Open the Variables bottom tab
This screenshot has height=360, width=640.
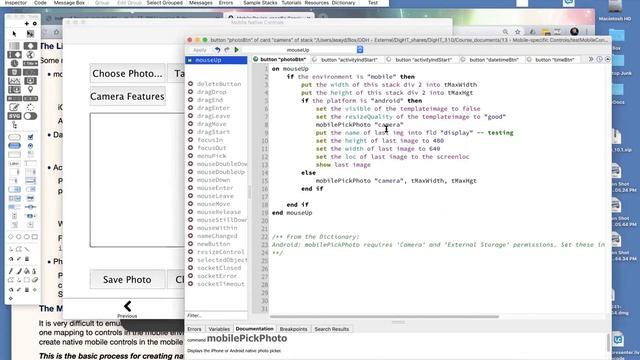[x=219, y=329]
